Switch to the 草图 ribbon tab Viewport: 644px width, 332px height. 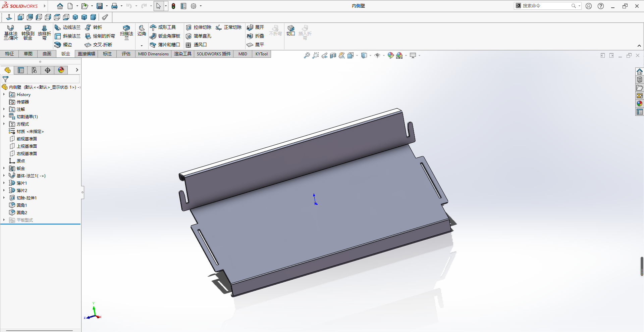28,54
